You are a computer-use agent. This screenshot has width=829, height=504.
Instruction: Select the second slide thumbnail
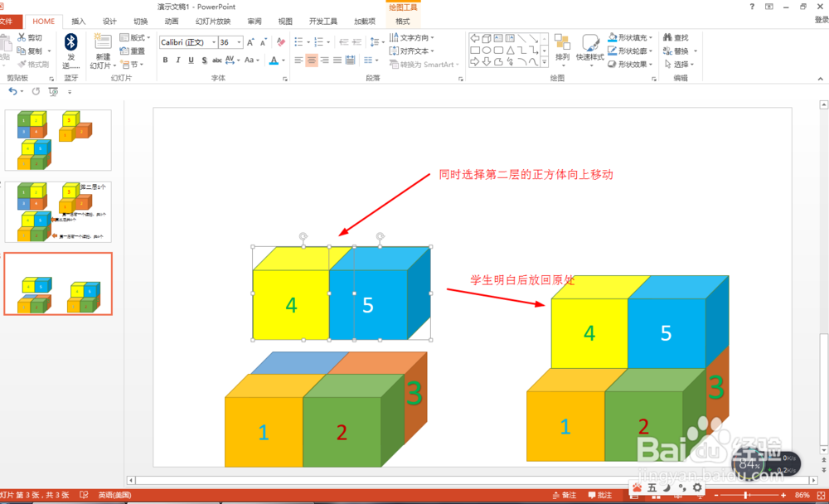pyautogui.click(x=58, y=212)
